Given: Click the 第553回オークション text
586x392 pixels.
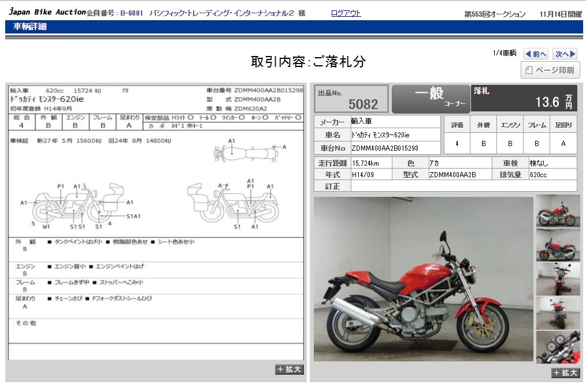Looking at the screenshot, I should 495,14.
